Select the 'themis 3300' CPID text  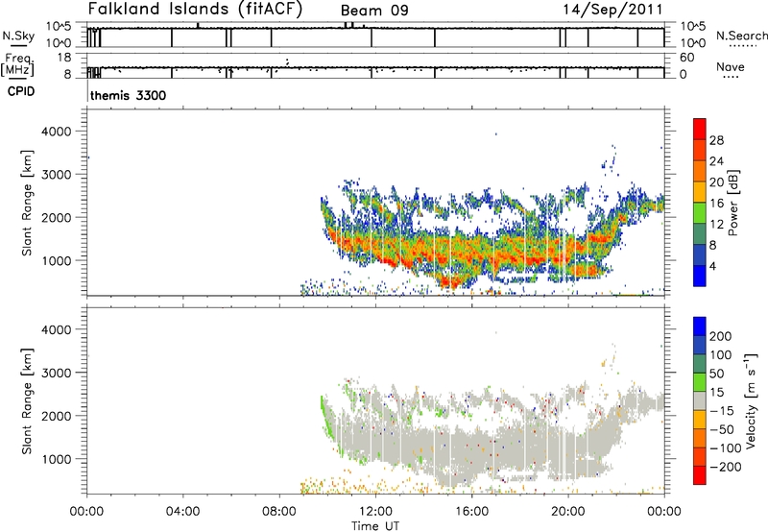click(x=128, y=95)
